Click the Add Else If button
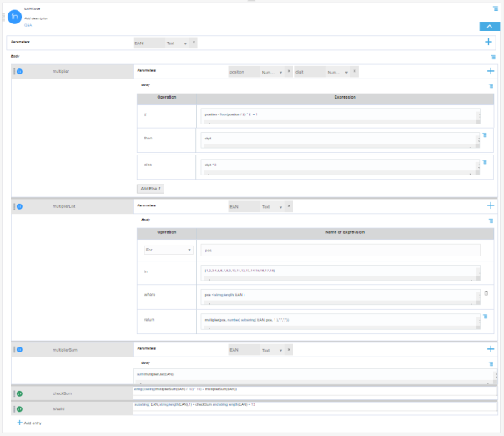This screenshot has width=504, height=436. coord(150,189)
